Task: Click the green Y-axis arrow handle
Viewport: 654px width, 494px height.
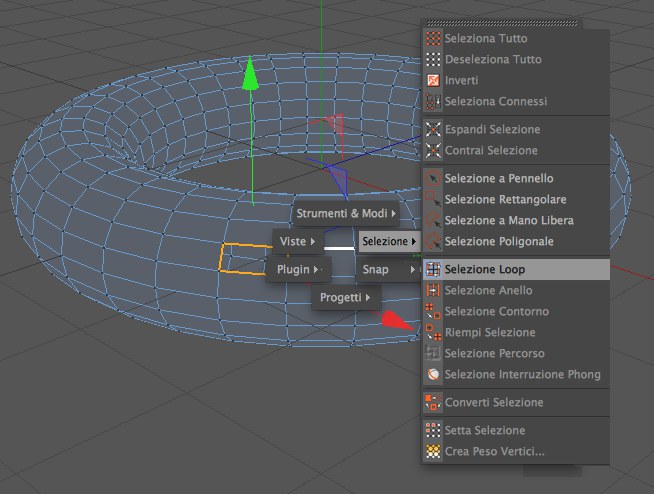Action: (x=250, y=74)
